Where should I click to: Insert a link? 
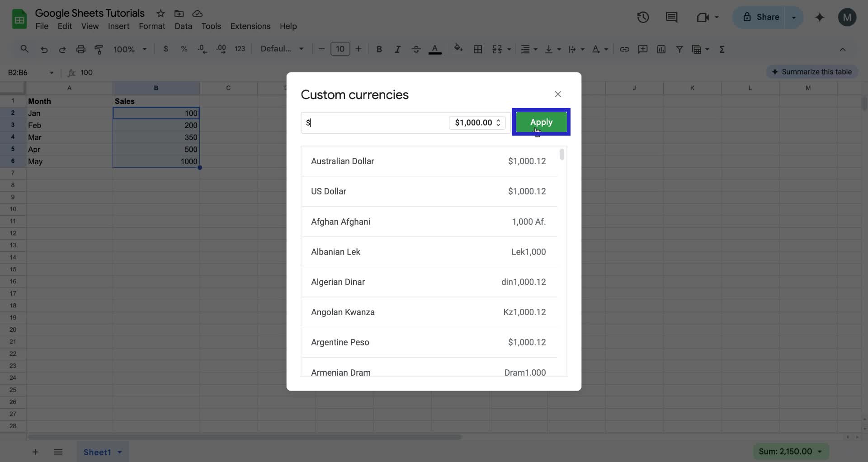tap(624, 49)
